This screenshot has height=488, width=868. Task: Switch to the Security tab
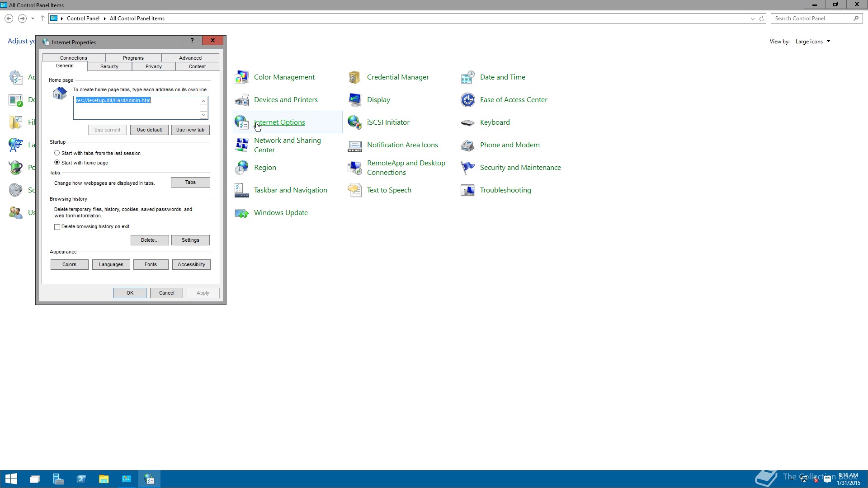point(109,66)
